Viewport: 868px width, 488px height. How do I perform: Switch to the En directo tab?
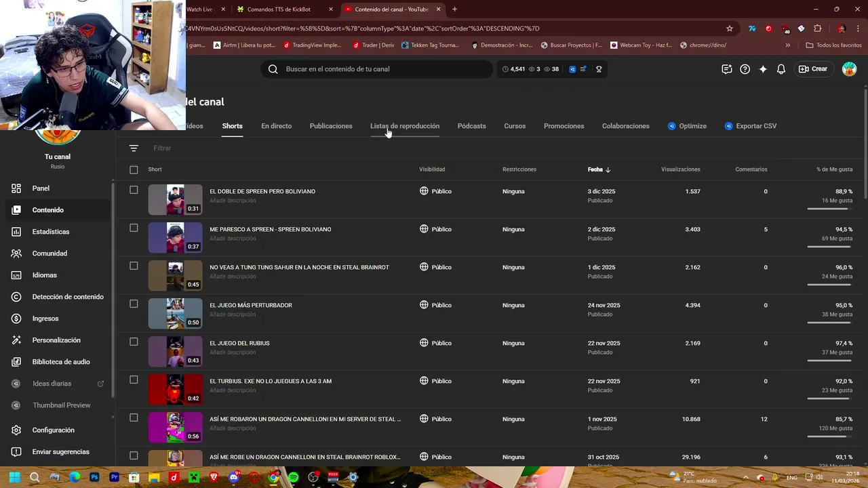276,126
